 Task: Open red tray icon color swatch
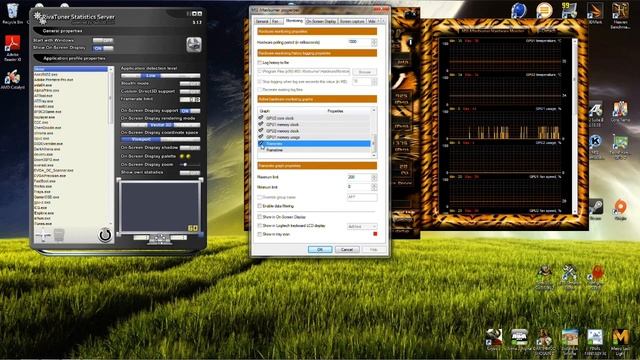375,234
